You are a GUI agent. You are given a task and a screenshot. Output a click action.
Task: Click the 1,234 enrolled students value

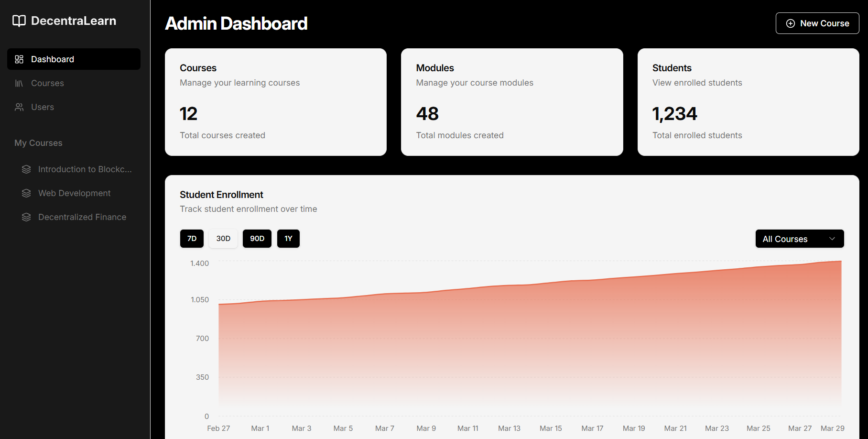(674, 114)
